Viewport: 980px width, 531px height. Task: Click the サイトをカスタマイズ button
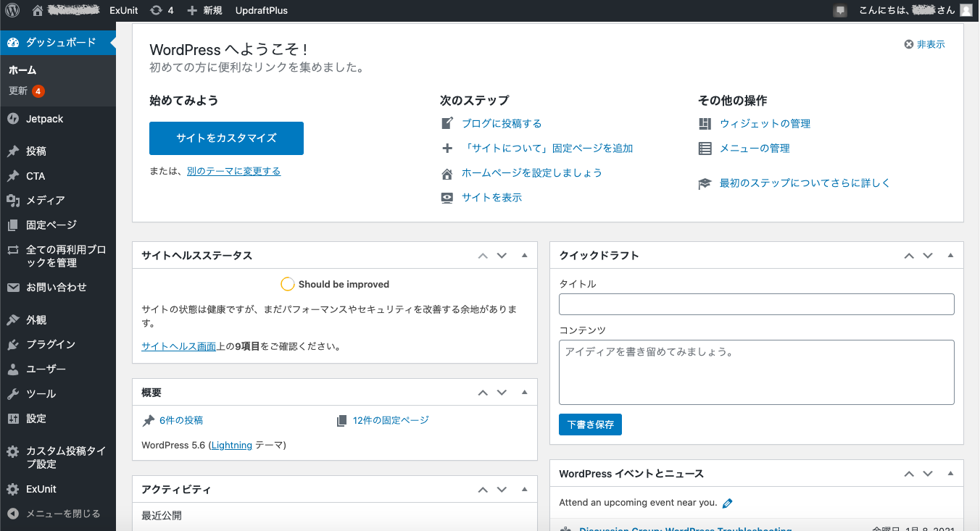[x=226, y=138]
